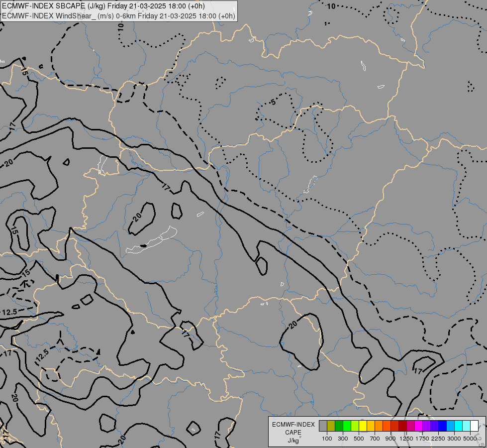Click the dotted contour label 5
Viewport: 487px width, 448px height.
pos(273,102)
